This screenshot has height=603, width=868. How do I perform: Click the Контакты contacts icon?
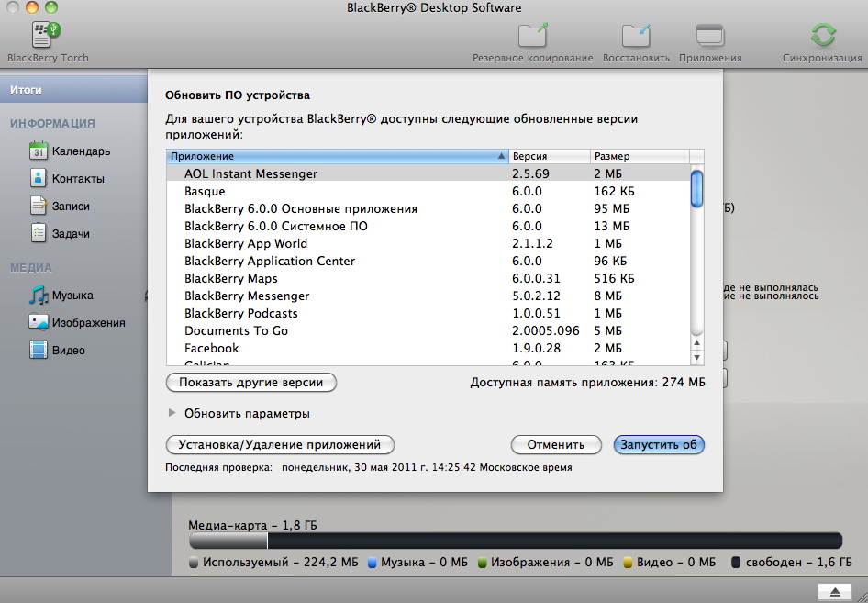pyautogui.click(x=39, y=178)
